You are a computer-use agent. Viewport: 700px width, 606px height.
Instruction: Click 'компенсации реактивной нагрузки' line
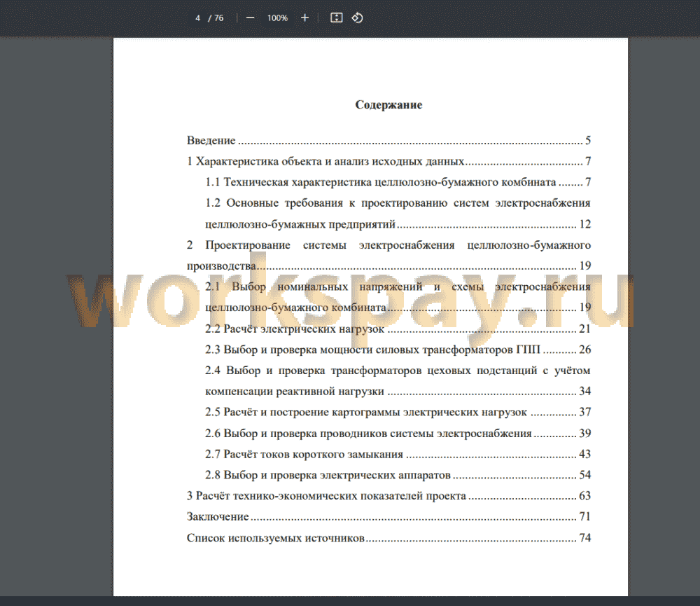(398, 391)
